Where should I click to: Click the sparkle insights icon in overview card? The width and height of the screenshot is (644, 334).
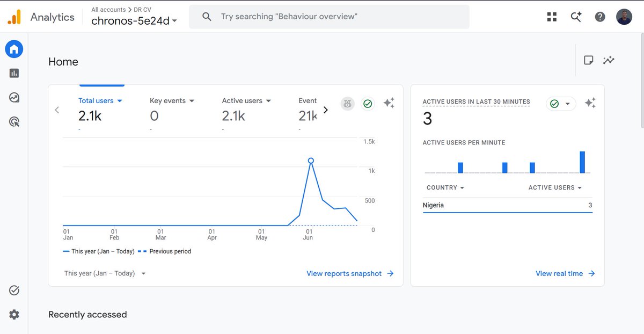point(389,103)
